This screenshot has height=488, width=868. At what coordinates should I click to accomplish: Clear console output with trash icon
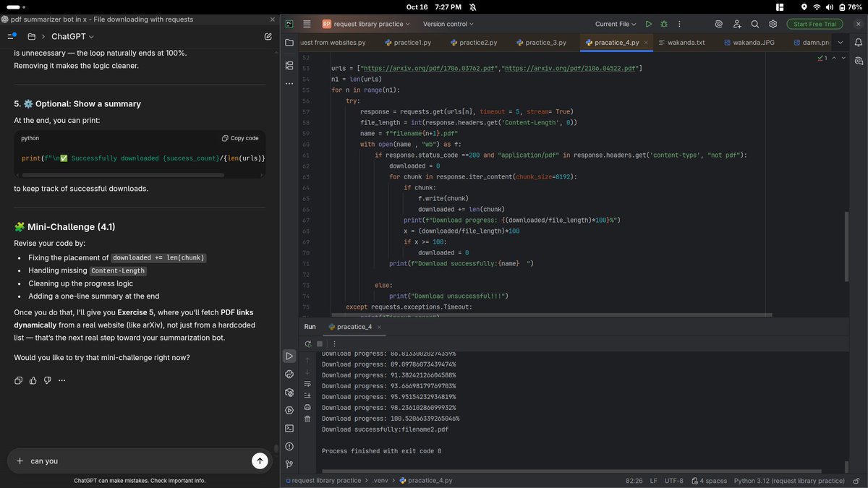[x=307, y=419]
